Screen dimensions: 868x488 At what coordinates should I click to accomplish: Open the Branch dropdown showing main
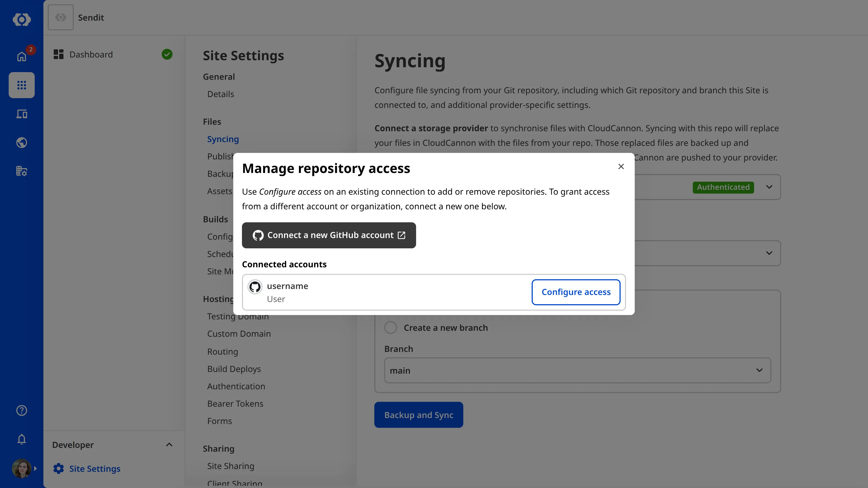coord(577,370)
